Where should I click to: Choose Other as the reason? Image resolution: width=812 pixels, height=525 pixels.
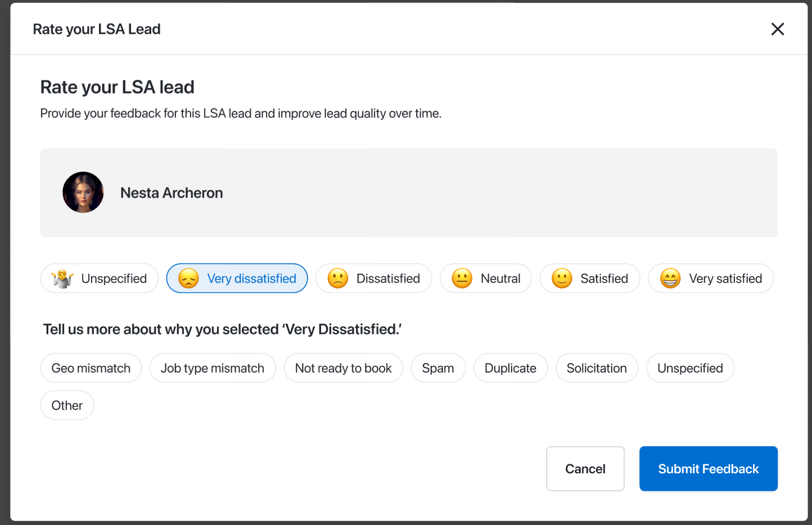pyautogui.click(x=67, y=405)
